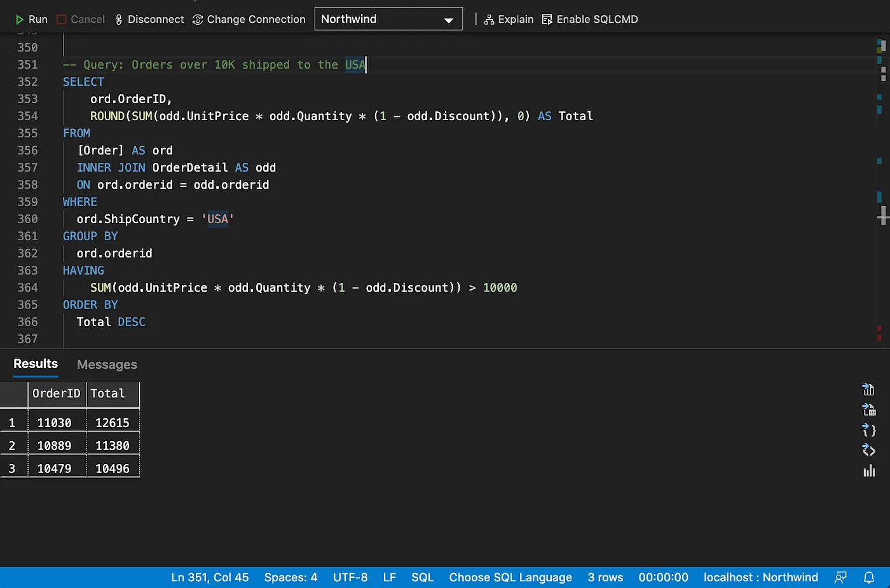Save results as XML icon
Viewport: 890px width, 588px height.
[x=868, y=450]
